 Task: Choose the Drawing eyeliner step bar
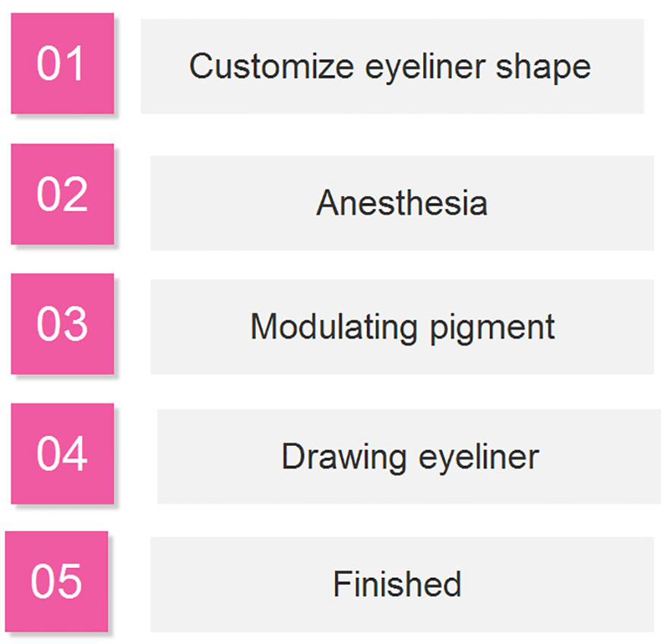coord(409,457)
